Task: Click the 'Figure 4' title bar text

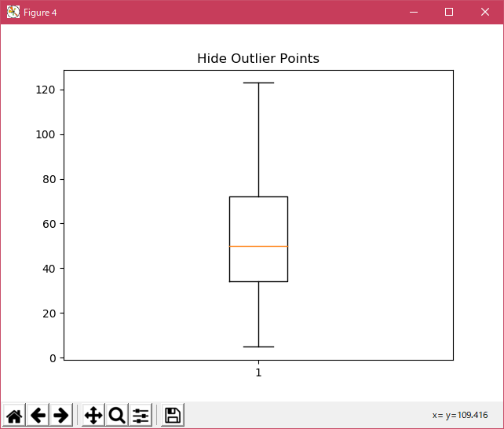Action: (40, 13)
